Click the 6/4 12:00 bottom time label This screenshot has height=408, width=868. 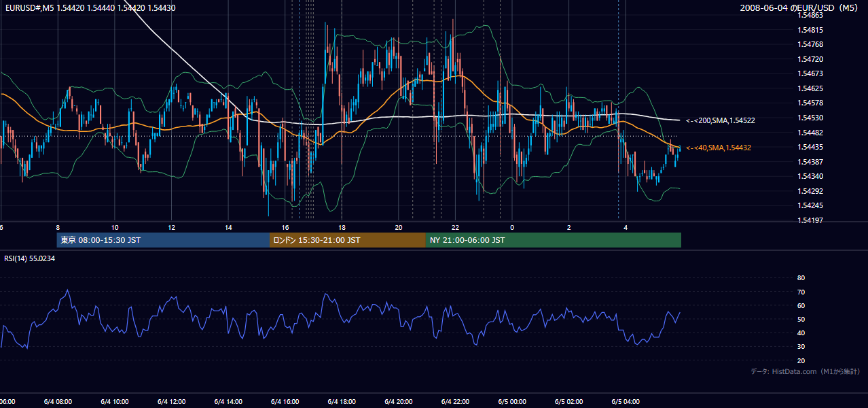[x=172, y=402]
